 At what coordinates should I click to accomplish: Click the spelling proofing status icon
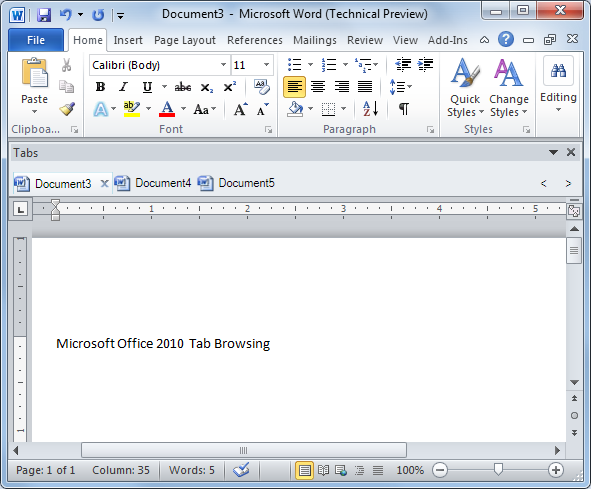click(241, 470)
